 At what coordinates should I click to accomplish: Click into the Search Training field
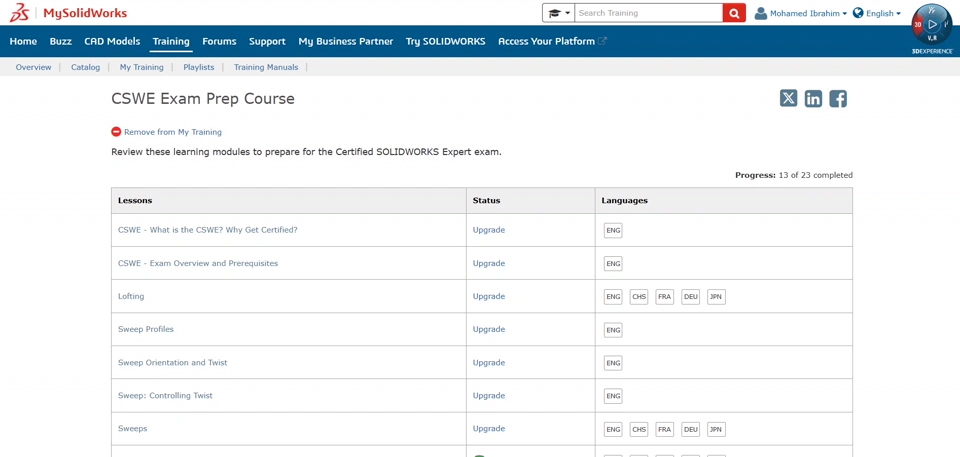(648, 13)
